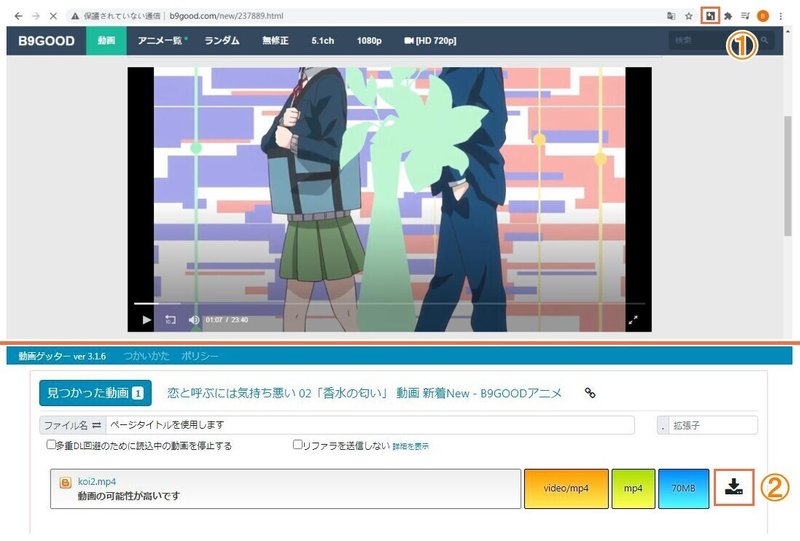The height and width of the screenshot is (541, 800).
Task: Open the Douga Getter extension icon
Action: pos(710,16)
